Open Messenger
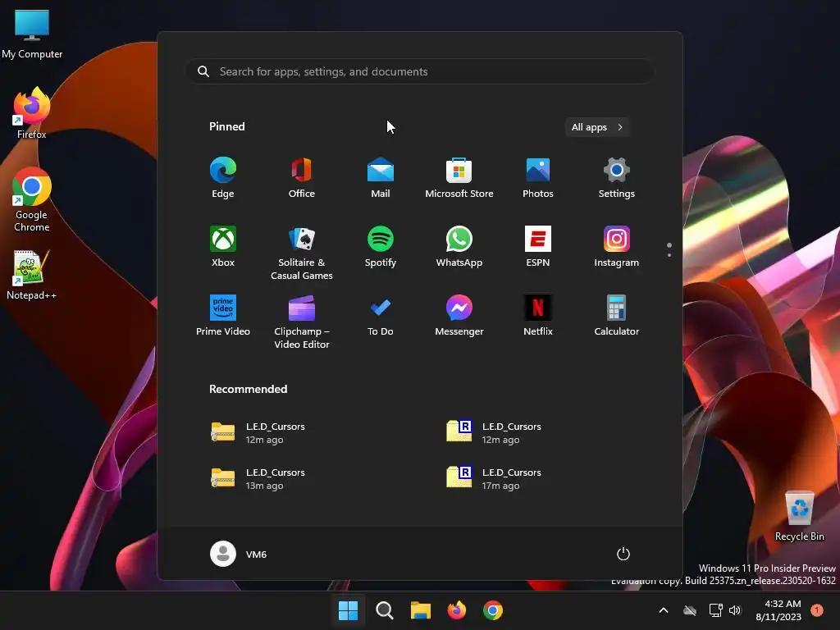Image resolution: width=840 pixels, height=630 pixels. [x=459, y=316]
